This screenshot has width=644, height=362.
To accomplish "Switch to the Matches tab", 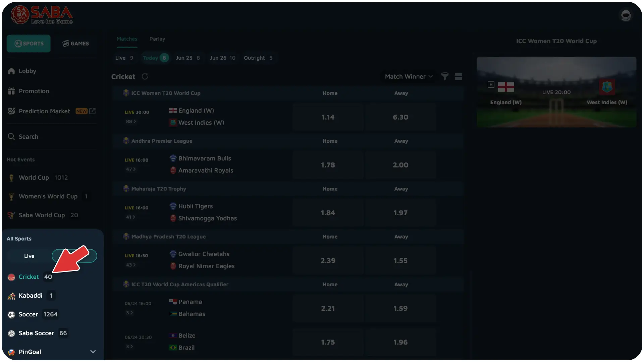I will 127,39.
